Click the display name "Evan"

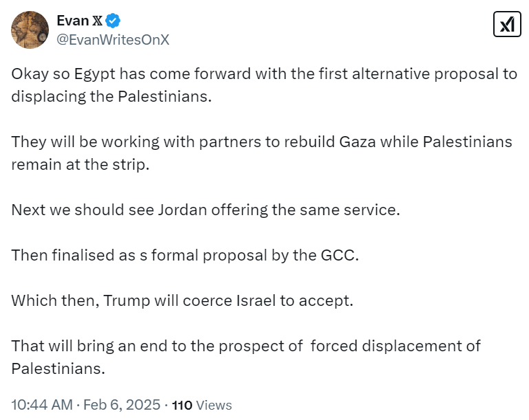pyautogui.click(x=74, y=21)
